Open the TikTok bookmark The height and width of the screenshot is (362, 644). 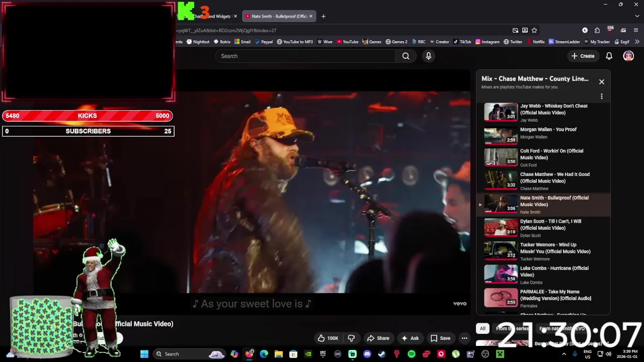[x=462, y=42]
